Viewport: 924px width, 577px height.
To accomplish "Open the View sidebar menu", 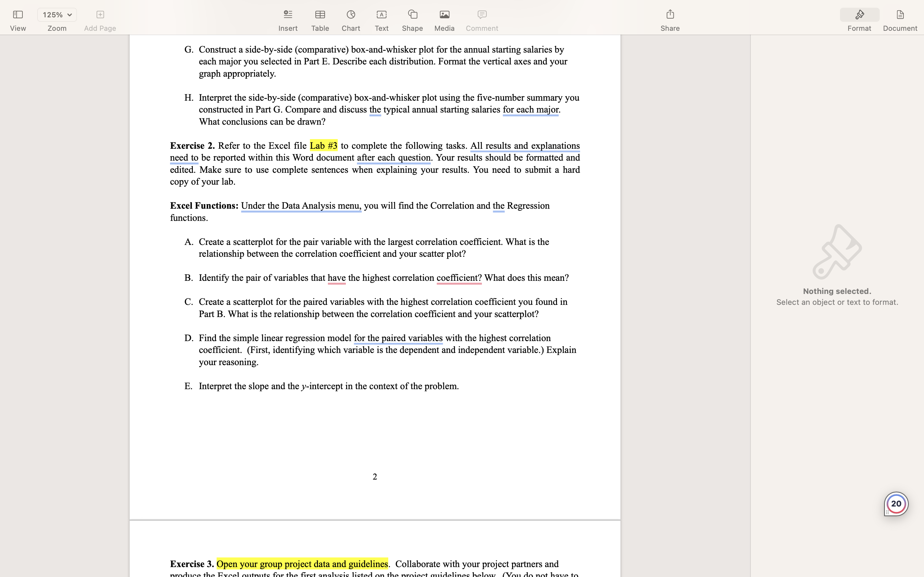I will 18,15.
